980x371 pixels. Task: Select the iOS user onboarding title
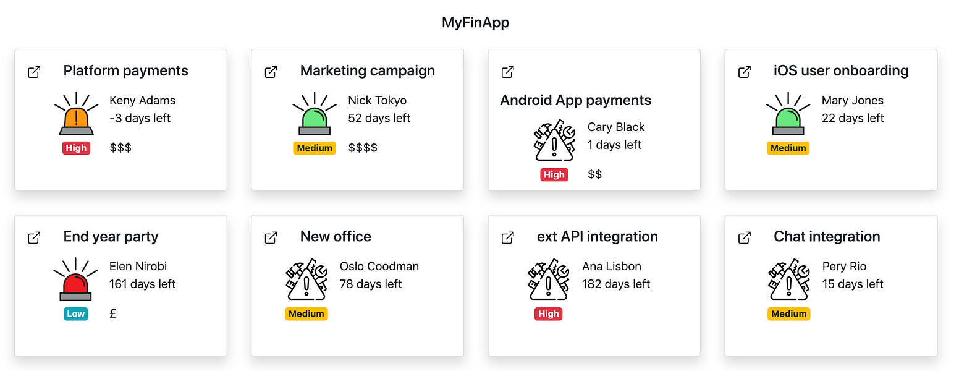click(841, 70)
